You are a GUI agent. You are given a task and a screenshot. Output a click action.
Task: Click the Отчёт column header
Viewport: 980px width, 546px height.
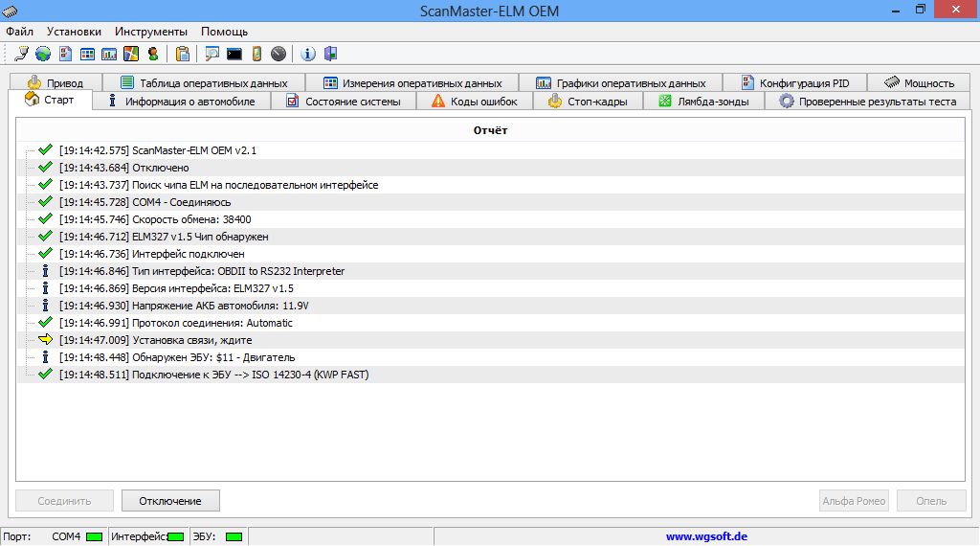(490, 130)
